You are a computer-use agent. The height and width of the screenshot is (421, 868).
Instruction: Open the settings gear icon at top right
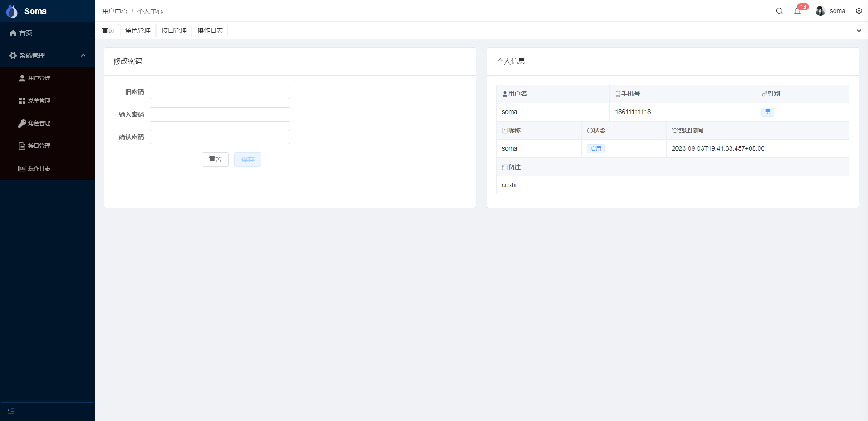pos(859,11)
